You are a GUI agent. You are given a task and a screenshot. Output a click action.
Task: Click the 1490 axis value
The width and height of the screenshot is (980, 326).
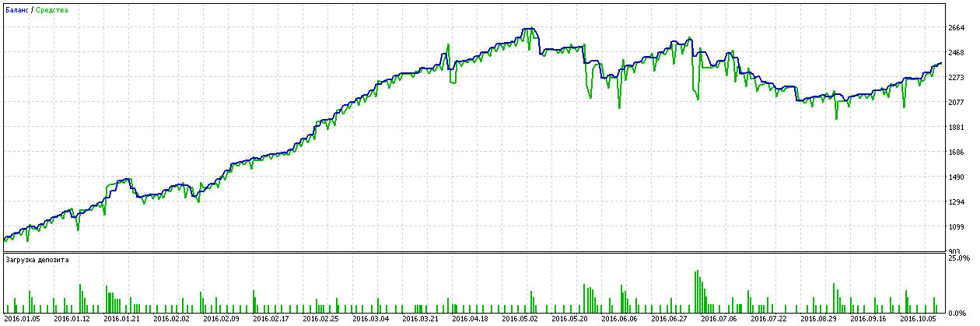tap(956, 177)
